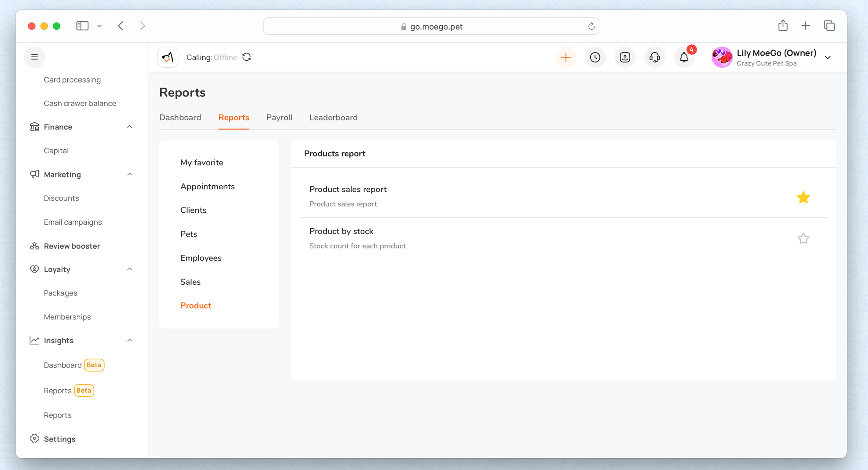Open the clock history icon
The width and height of the screenshot is (868, 470).
tap(595, 57)
